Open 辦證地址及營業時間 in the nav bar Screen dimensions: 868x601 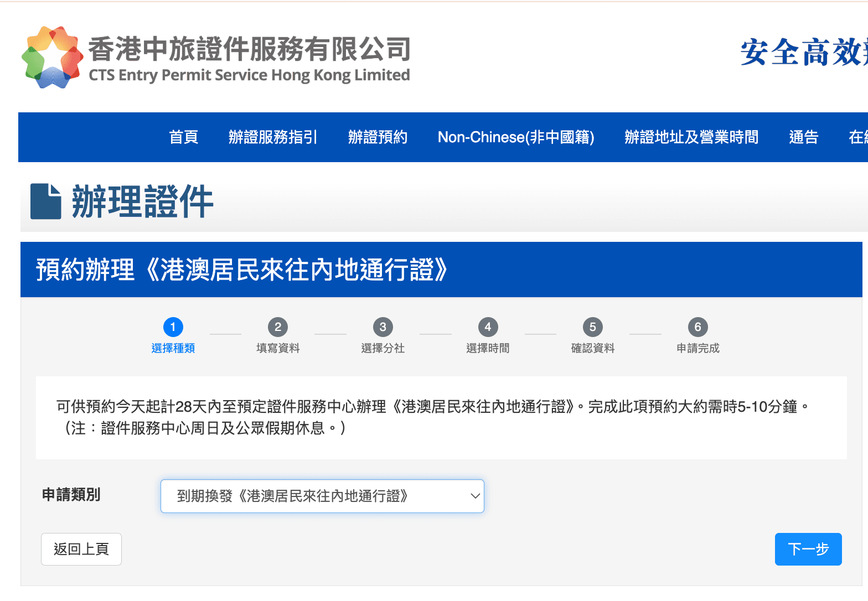[x=691, y=137]
